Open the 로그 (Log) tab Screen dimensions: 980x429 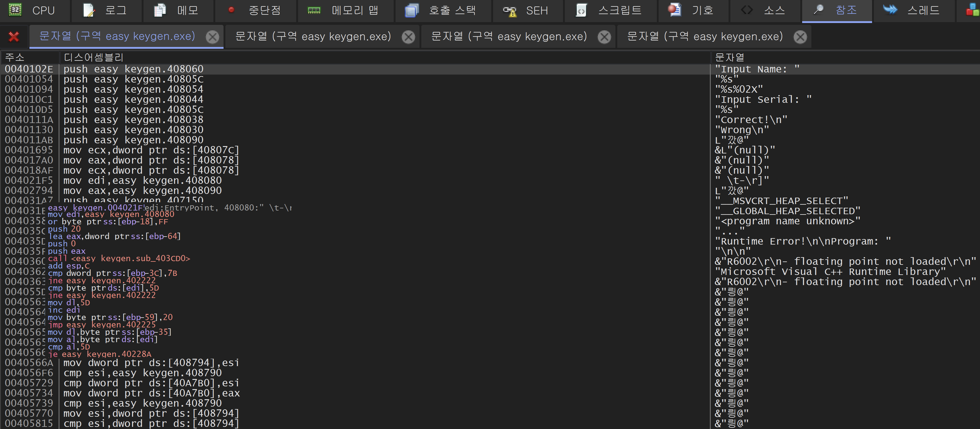pyautogui.click(x=106, y=10)
